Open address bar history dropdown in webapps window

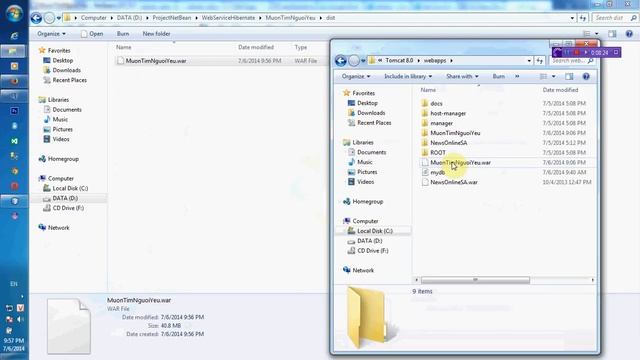[x=529, y=61]
